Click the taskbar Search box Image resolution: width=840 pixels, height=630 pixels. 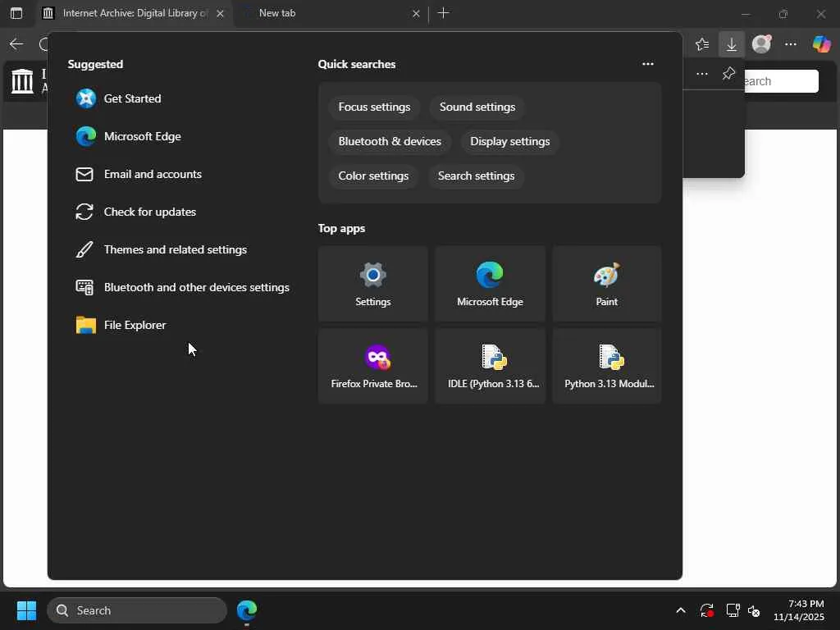click(x=137, y=610)
